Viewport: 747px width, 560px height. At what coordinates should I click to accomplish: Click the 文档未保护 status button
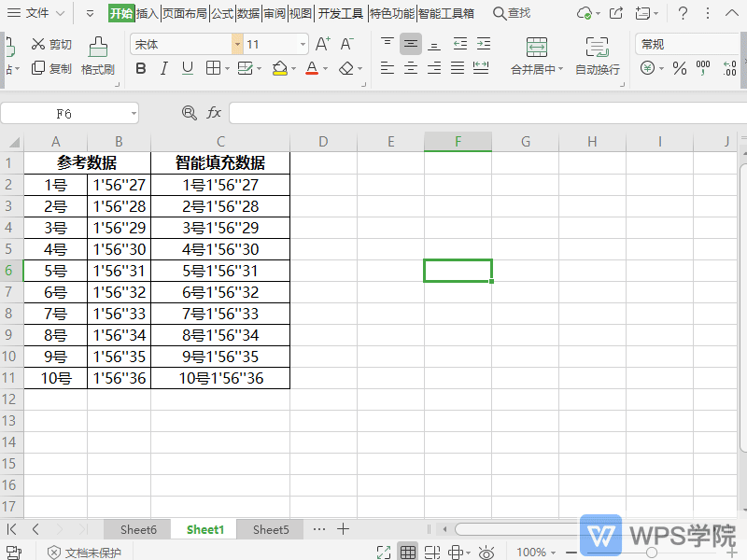pos(84,553)
